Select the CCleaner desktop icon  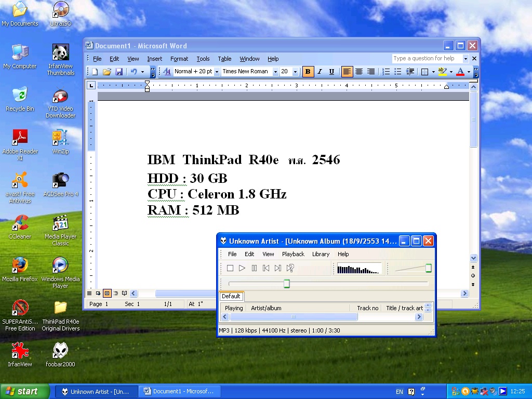pos(20,228)
